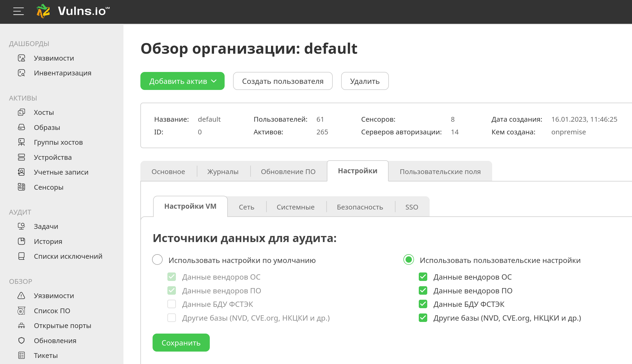Select 'Use default settings' radio button
The width and height of the screenshot is (632, 364).
coord(157,260)
